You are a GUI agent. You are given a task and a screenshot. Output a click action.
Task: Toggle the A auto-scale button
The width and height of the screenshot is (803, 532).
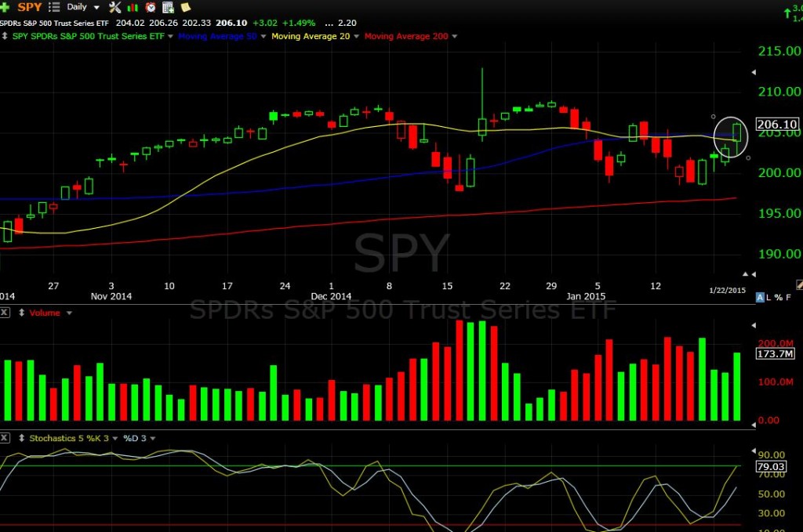tap(760, 297)
